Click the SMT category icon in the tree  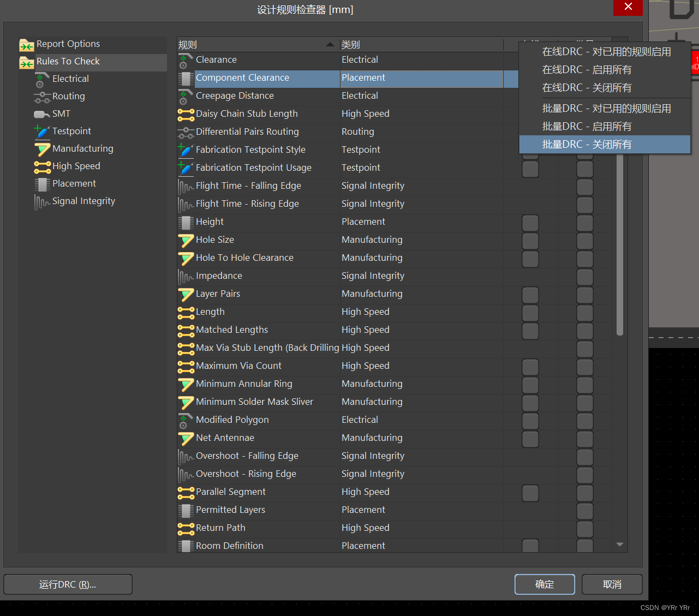(x=42, y=114)
